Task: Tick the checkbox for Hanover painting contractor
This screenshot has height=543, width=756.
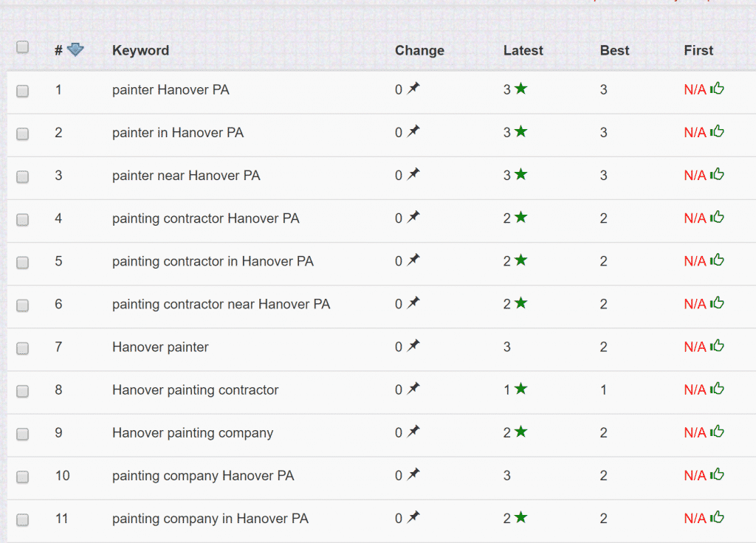Action: [22, 390]
